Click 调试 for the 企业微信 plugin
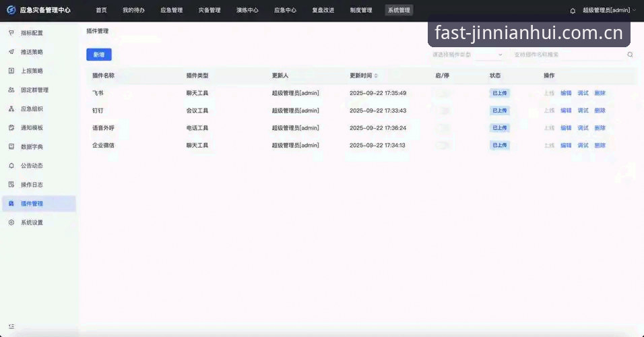 coord(583,145)
